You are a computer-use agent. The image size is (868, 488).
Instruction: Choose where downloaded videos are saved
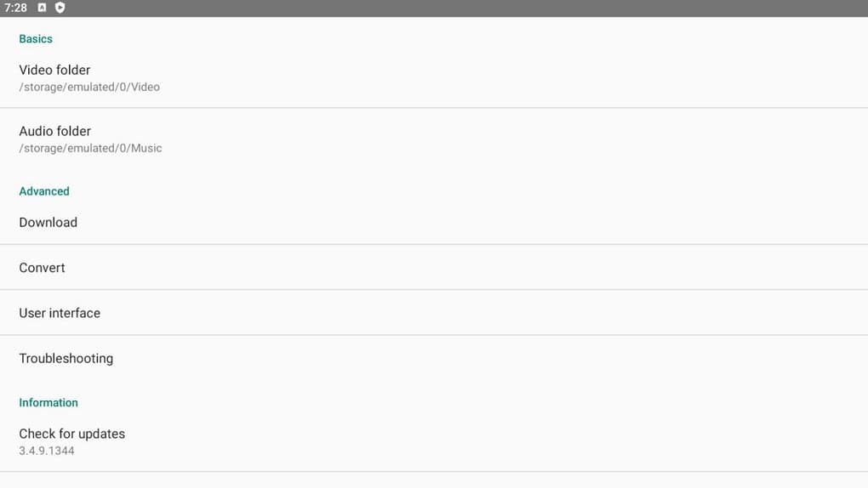(434, 78)
